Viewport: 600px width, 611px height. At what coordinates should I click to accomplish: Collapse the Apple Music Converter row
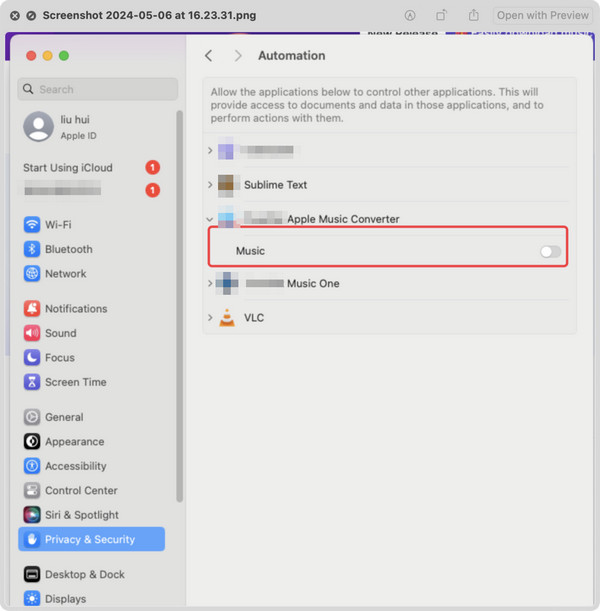click(210, 219)
